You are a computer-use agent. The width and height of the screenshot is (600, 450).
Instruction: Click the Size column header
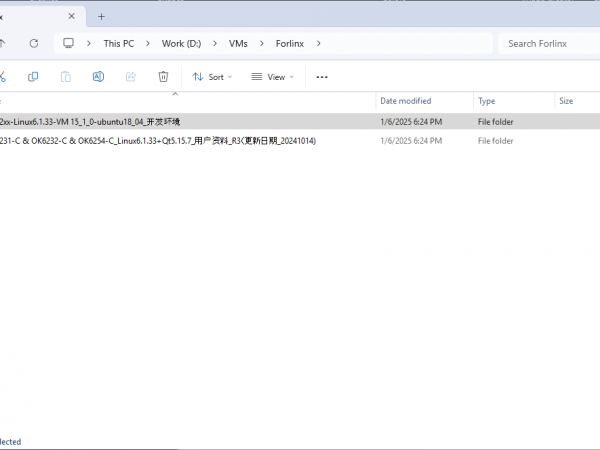point(566,101)
